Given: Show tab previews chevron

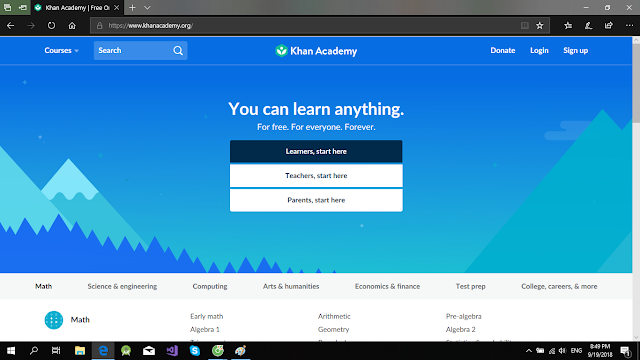Looking at the screenshot, I should tap(147, 7).
